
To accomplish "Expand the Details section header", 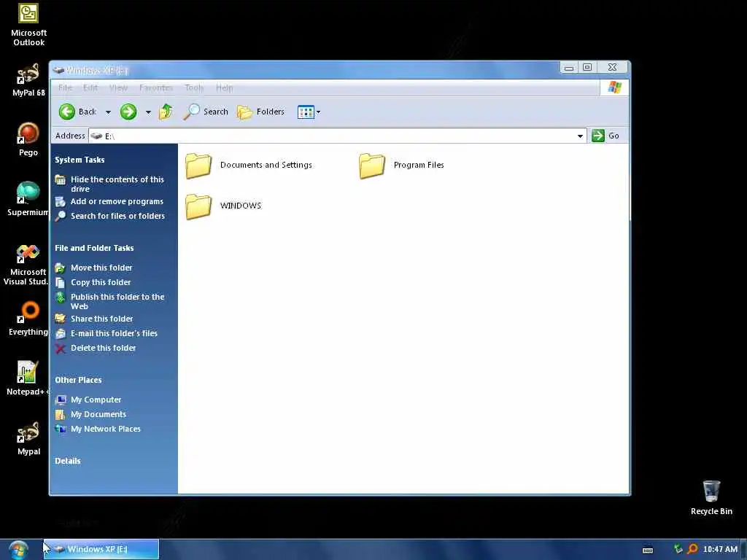I will click(x=68, y=461).
